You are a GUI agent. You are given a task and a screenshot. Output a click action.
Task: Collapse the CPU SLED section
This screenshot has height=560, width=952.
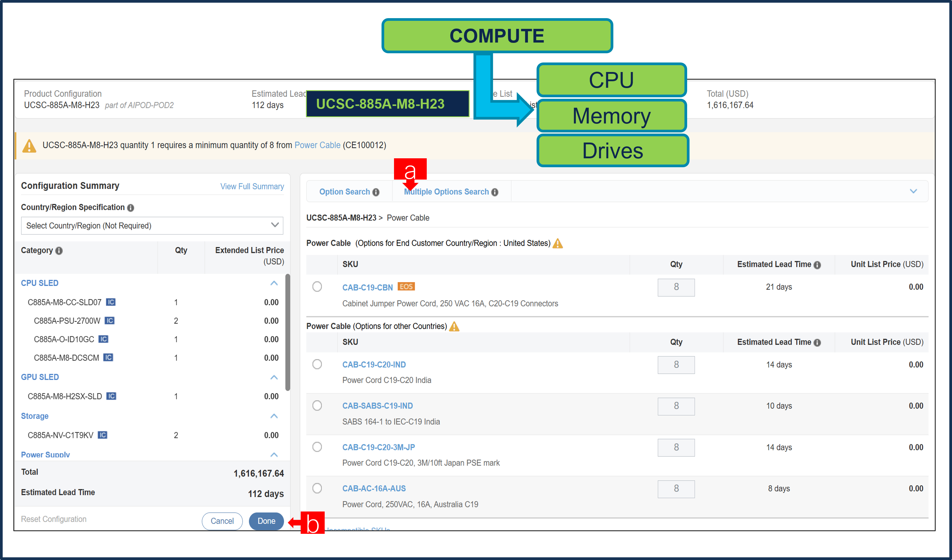[274, 283]
